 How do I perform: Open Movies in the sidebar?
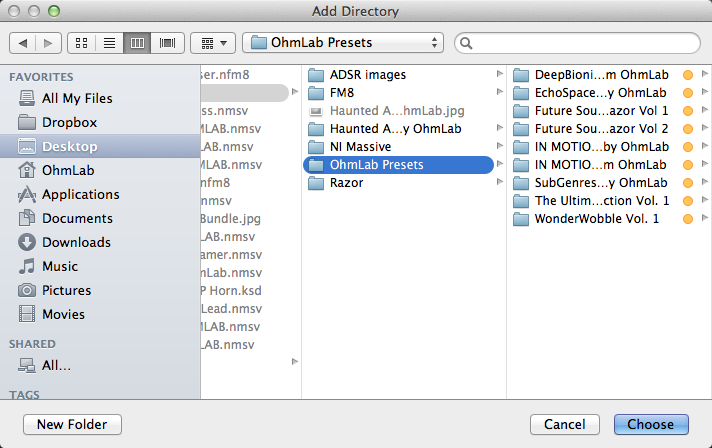[x=100, y=314]
